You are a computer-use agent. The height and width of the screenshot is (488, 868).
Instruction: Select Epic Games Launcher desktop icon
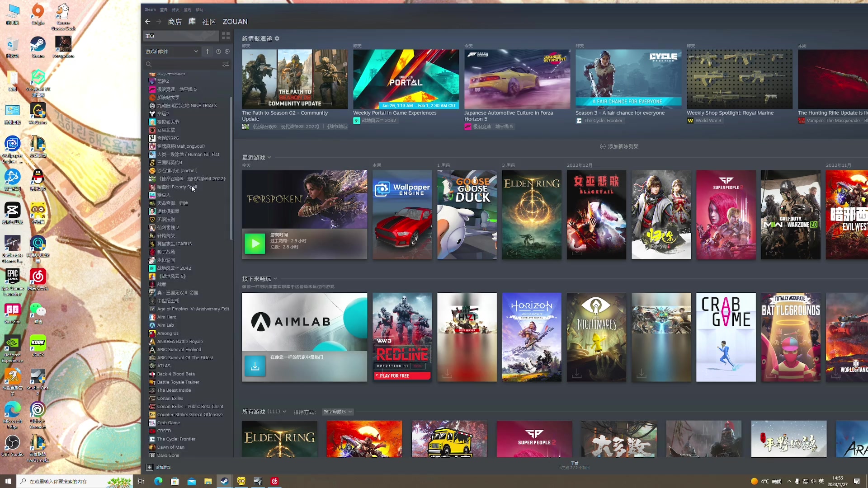coord(12,282)
